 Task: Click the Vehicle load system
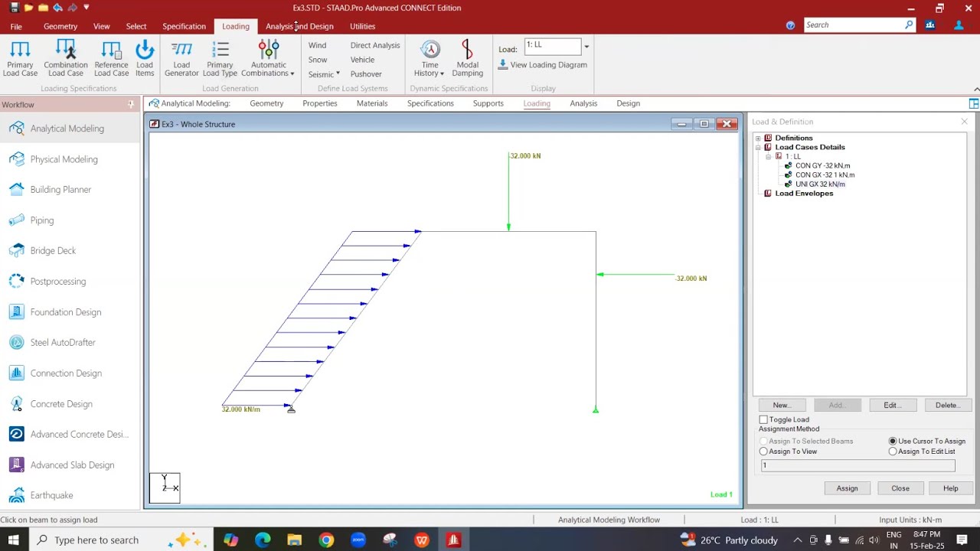pos(362,60)
